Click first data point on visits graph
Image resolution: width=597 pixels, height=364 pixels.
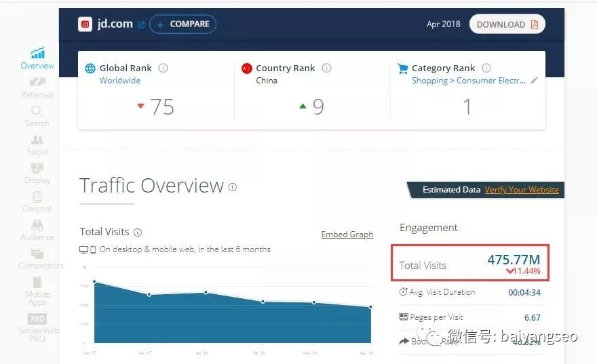pos(94,282)
